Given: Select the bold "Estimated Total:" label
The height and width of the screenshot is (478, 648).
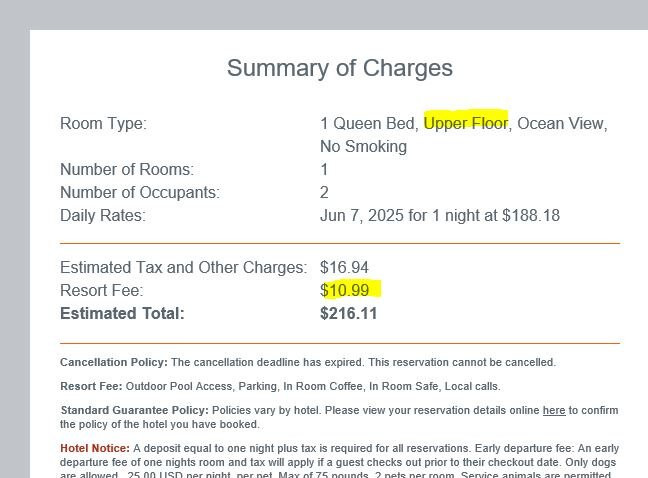Looking at the screenshot, I should click(122, 313).
